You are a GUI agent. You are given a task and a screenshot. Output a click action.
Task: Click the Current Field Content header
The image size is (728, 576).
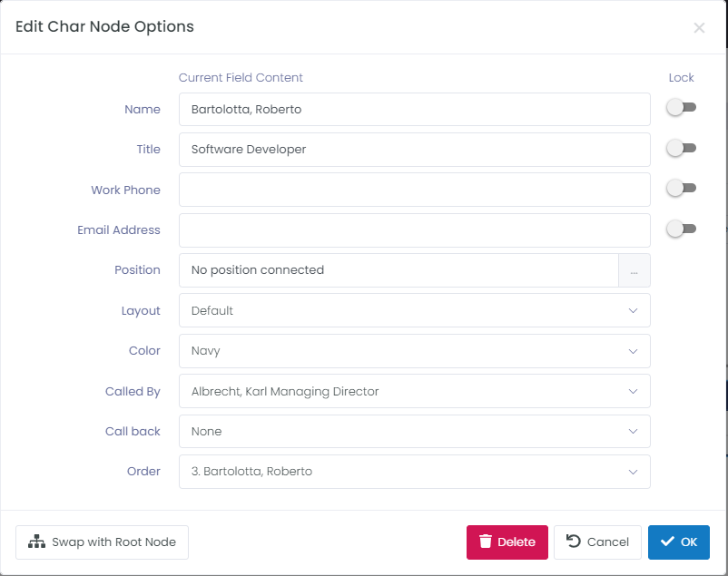pos(241,77)
